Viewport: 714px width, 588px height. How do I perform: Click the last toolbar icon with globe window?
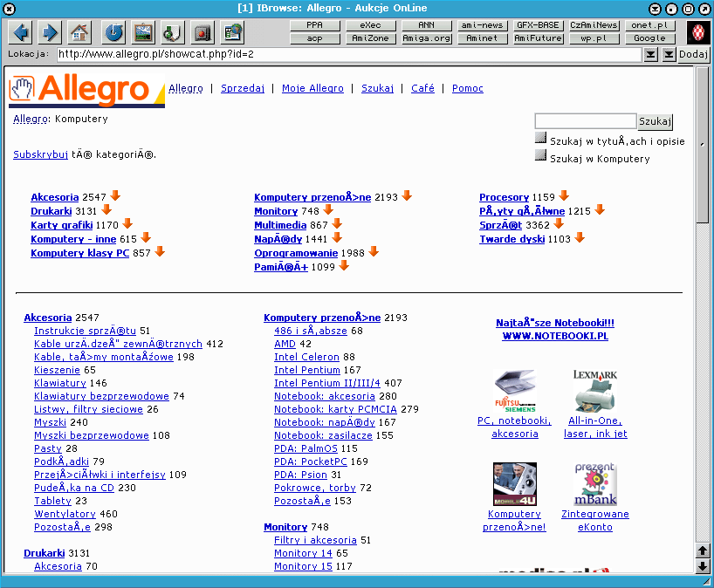pos(232,32)
